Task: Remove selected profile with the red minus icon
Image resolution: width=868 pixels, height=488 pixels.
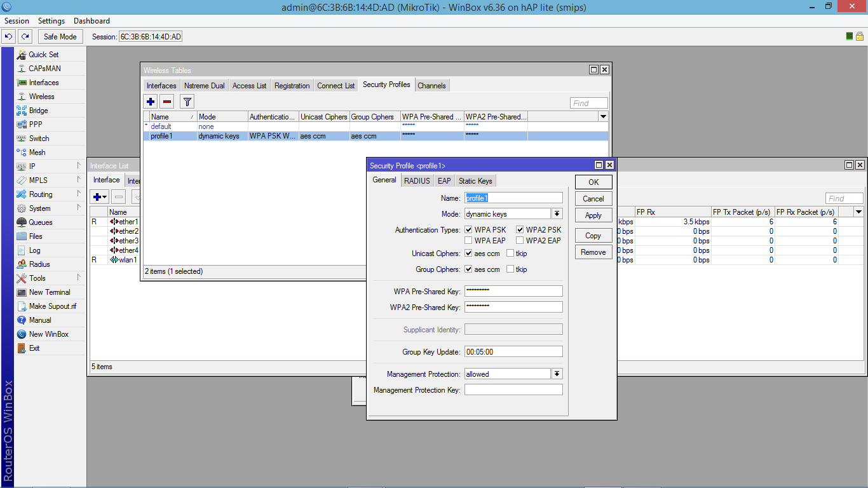Action: tap(167, 101)
